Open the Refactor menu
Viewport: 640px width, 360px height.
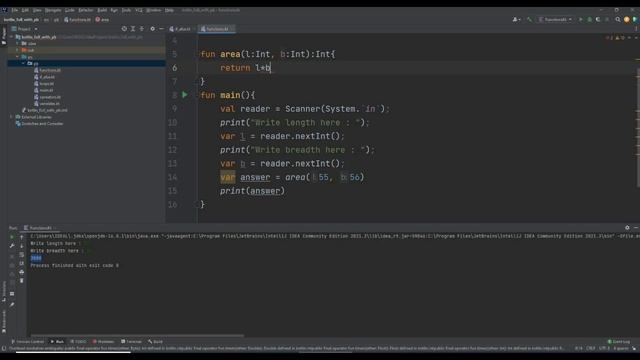tap(86, 10)
